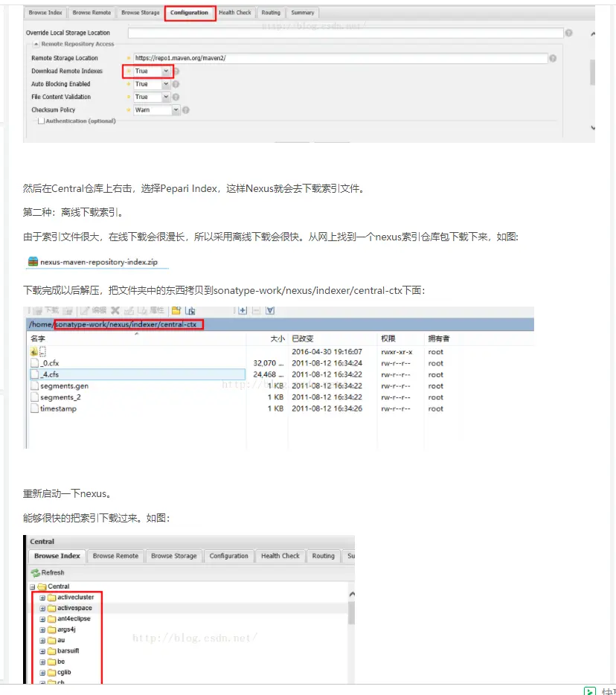This screenshot has width=616, height=695.
Task: Open the nexus-maven-repository-index.zip link
Action: pyautogui.click(x=98, y=262)
